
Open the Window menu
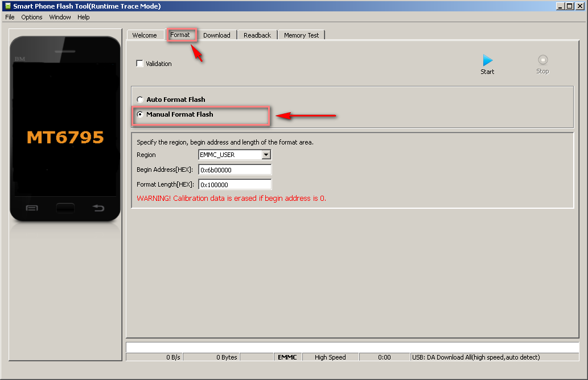tap(60, 17)
